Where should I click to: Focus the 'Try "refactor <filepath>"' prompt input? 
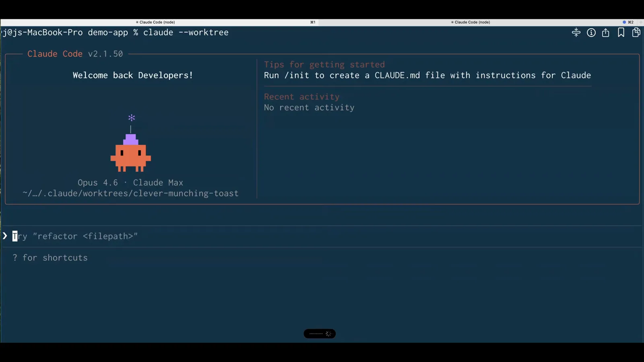(x=322, y=236)
